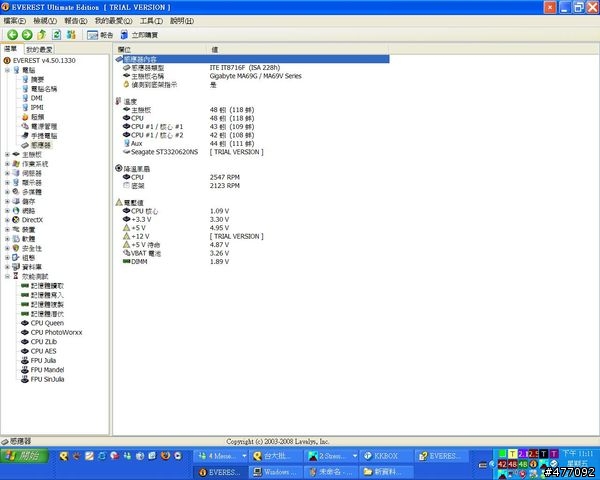Open the 記憶體複製 memory copy benchmark
The height and width of the screenshot is (480, 600).
click(42, 305)
